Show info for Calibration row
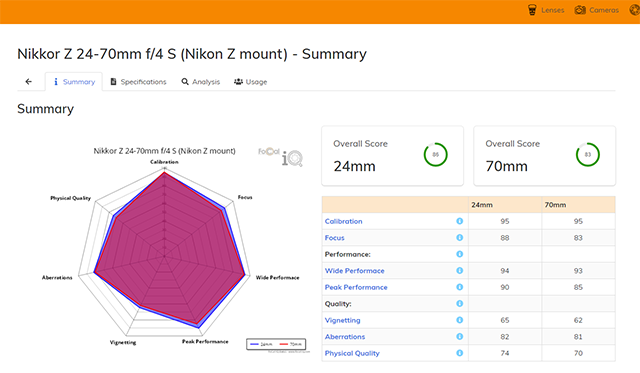 pyautogui.click(x=460, y=221)
